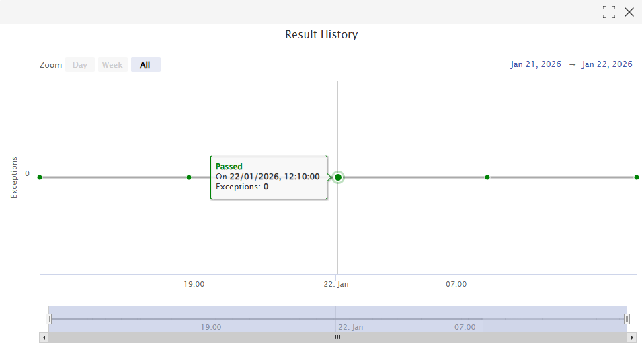The height and width of the screenshot is (364, 642).
Task: Click the data point just before 19:00
Action: [x=189, y=177]
